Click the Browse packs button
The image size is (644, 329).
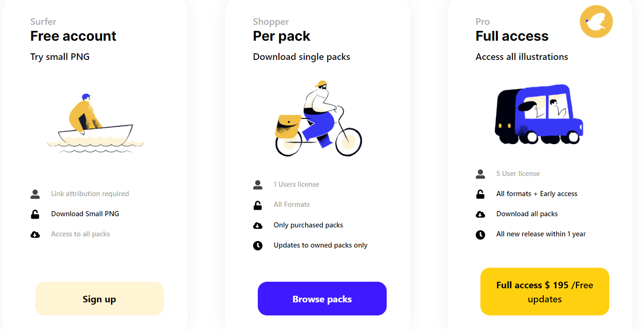[x=322, y=299]
